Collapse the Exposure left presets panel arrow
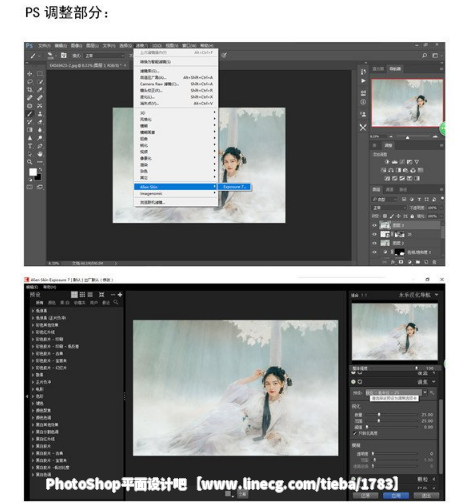The width and height of the screenshot is (454, 503). point(27,396)
